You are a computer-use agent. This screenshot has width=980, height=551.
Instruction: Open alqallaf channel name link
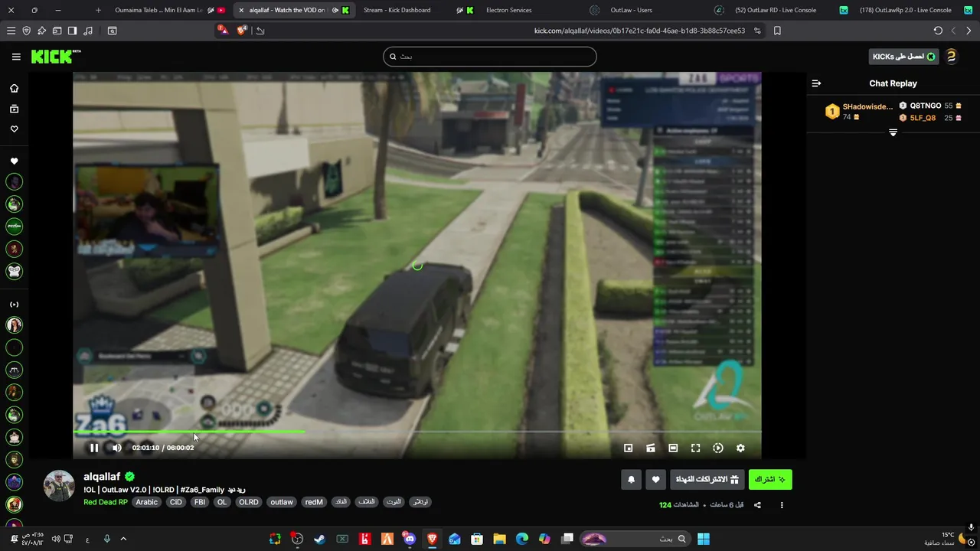point(102,477)
